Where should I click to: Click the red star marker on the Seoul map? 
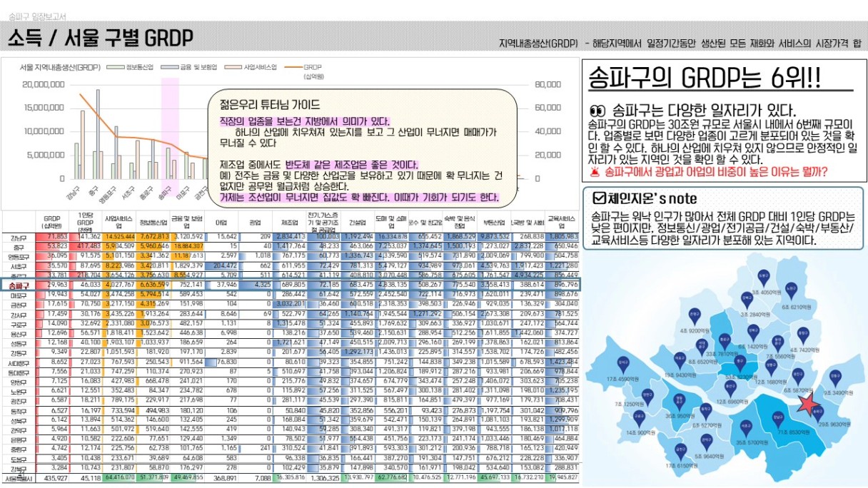(x=807, y=404)
